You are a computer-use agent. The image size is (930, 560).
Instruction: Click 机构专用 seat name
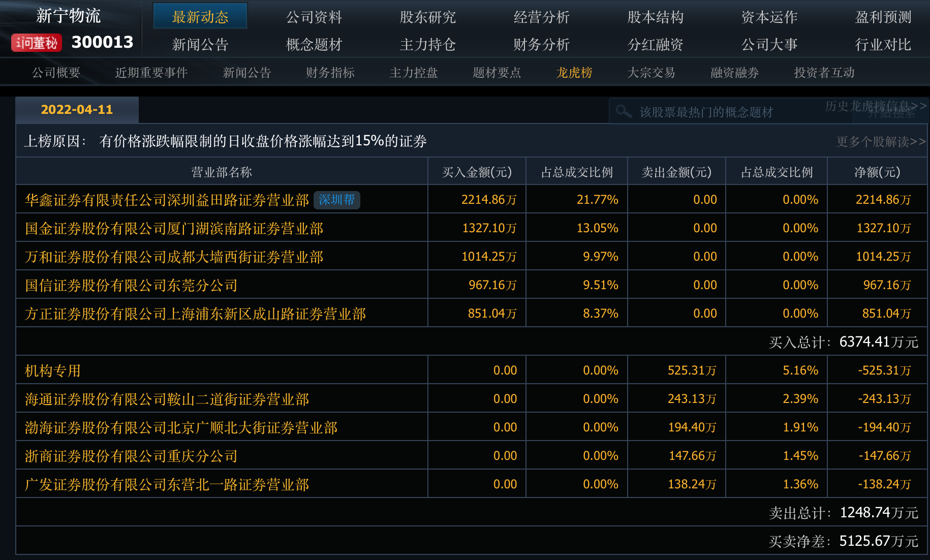tap(53, 371)
